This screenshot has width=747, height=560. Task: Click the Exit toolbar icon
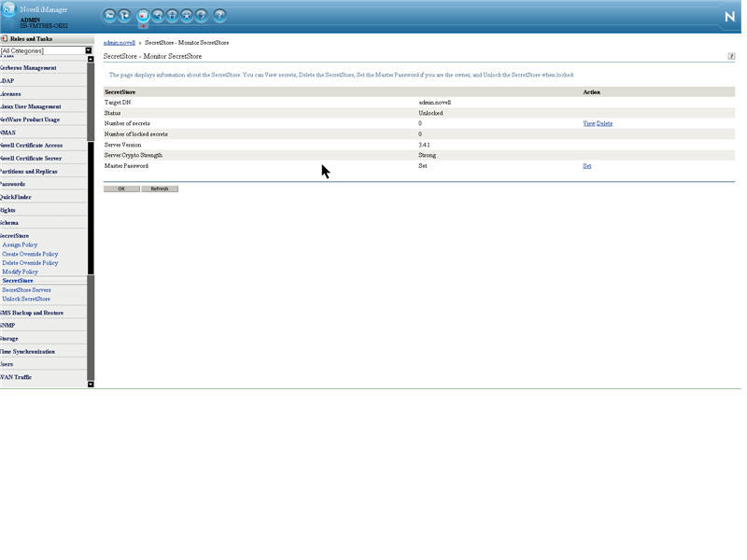pos(124,16)
